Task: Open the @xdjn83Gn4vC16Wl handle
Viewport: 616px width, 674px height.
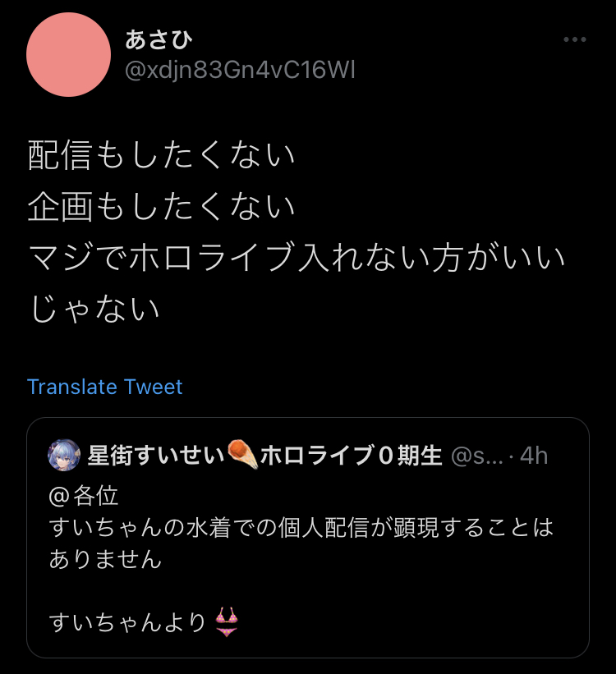Action: point(240,70)
